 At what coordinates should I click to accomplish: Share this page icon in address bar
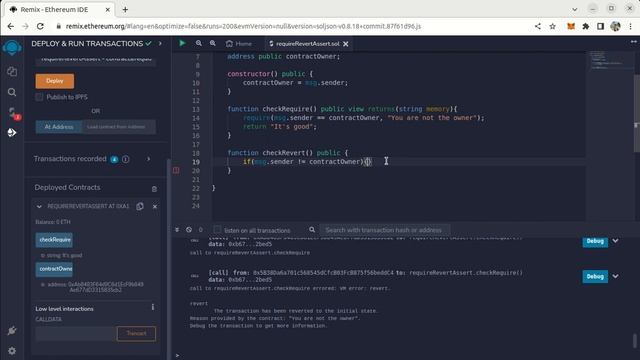coord(538,26)
